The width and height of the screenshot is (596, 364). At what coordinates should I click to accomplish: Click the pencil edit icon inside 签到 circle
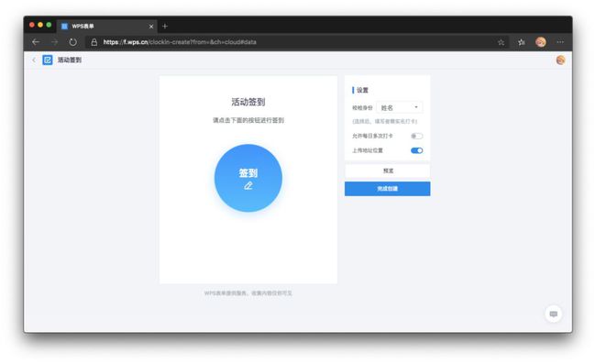(x=248, y=186)
